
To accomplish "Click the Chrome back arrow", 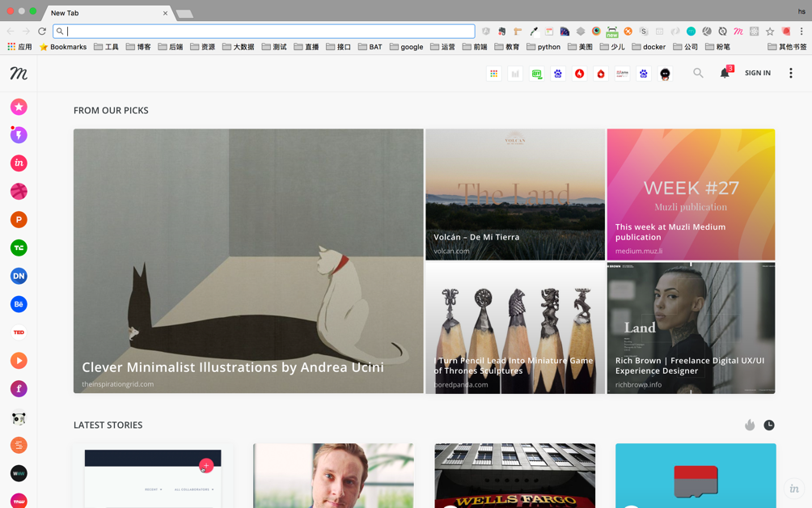I will pos(11,31).
